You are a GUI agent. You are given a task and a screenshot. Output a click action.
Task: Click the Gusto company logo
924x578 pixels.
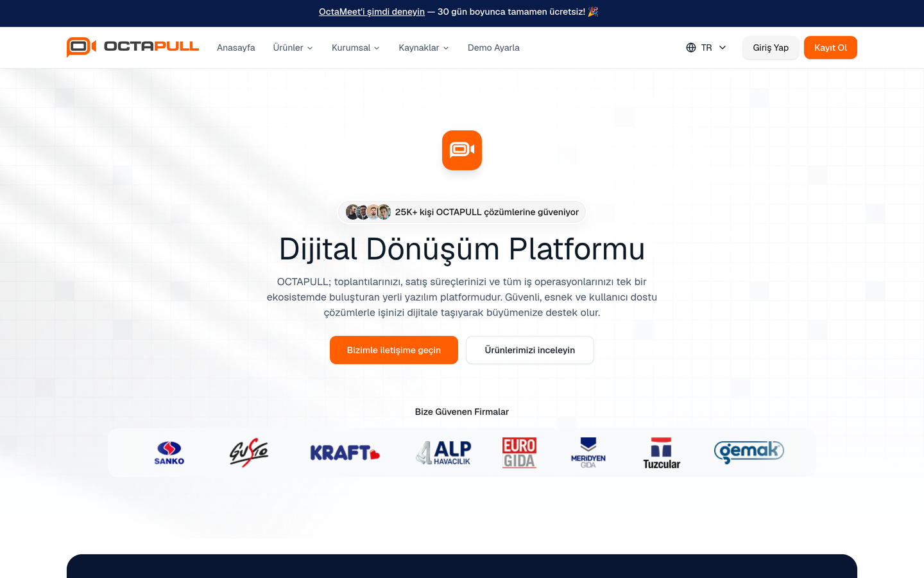pyautogui.click(x=249, y=453)
